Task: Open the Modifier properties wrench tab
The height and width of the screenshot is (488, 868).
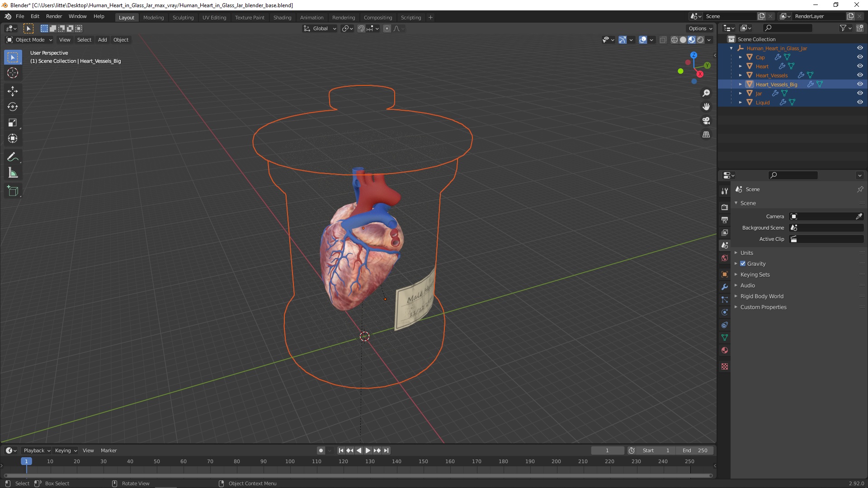Action: pyautogui.click(x=725, y=287)
